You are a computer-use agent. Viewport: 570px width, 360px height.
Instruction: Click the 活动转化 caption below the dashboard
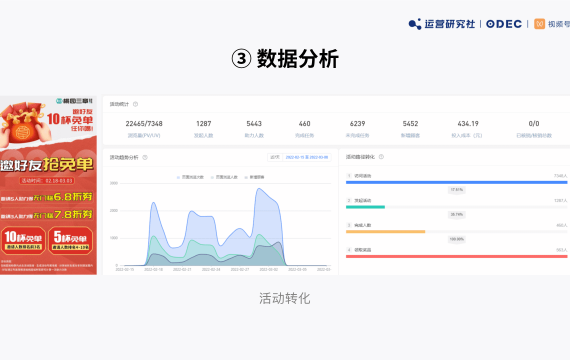click(285, 299)
